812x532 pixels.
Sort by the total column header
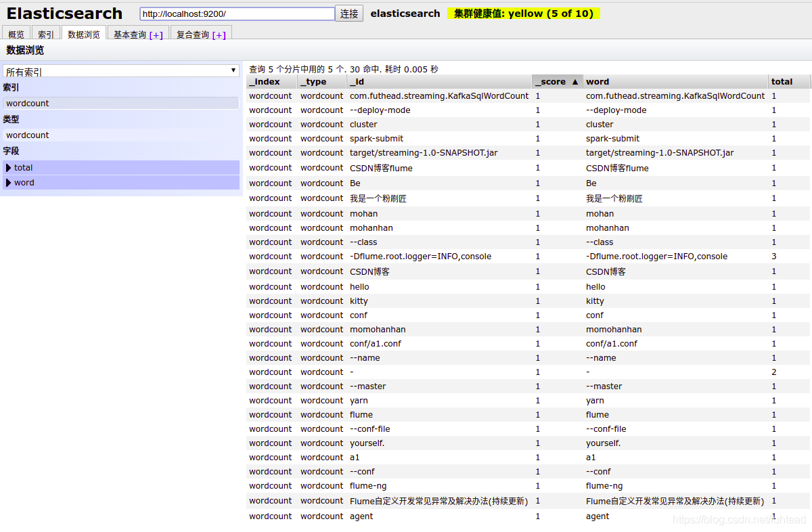tap(790, 81)
